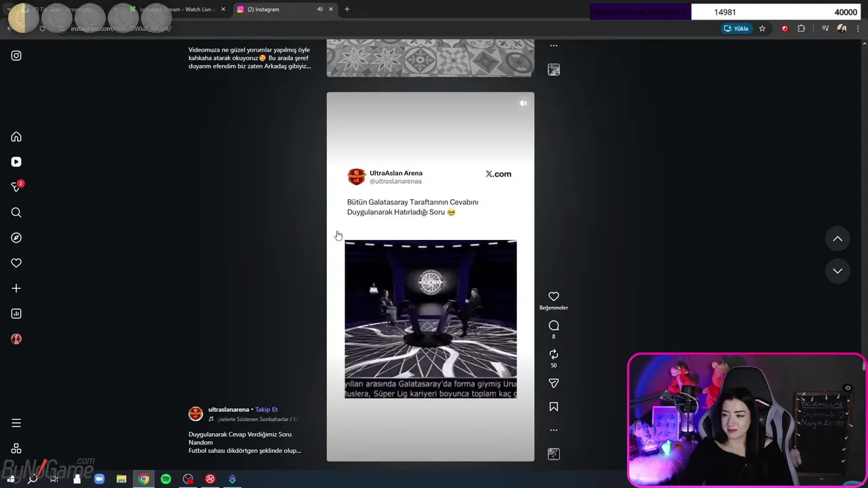Open ultraslanarena avatar beside the caption
The height and width of the screenshot is (488, 868).
click(x=195, y=414)
